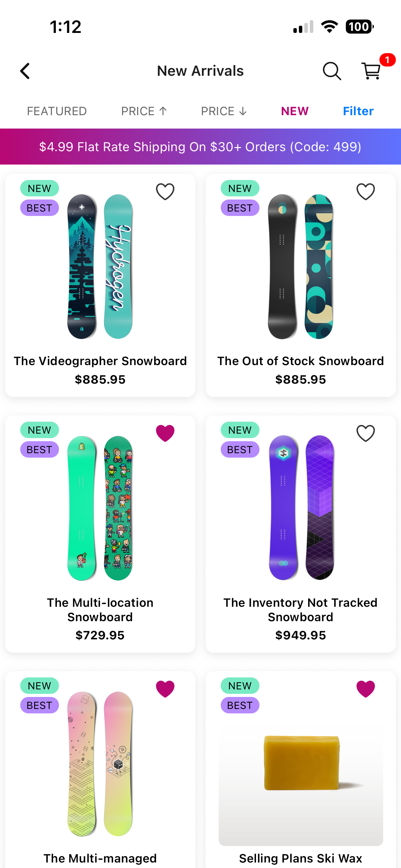Open The Videographer Snowboard product title
Viewport: 401px width, 868px height.
click(100, 361)
